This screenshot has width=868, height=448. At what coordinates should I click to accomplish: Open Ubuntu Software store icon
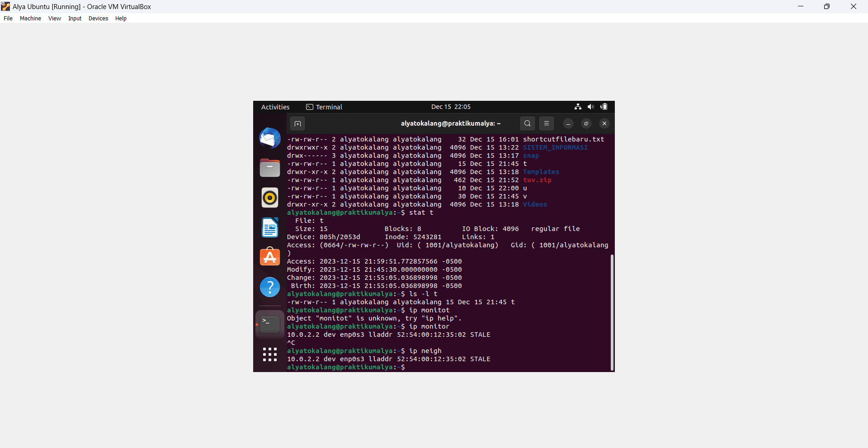tap(270, 257)
